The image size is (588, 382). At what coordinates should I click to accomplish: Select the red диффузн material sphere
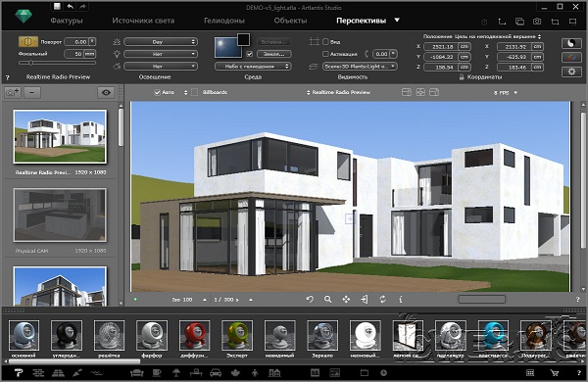(194, 336)
